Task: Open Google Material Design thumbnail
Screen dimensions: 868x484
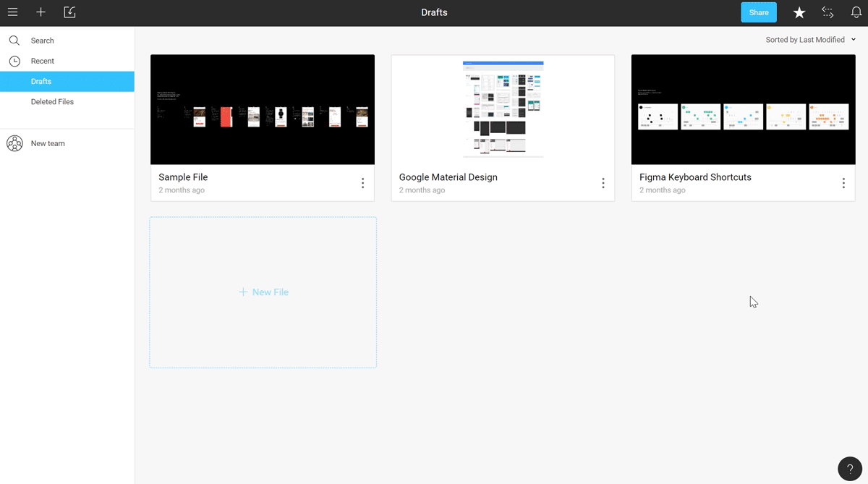Action: 503,109
